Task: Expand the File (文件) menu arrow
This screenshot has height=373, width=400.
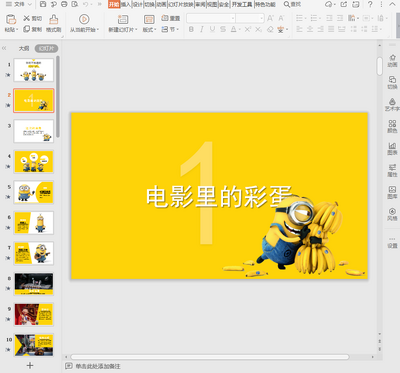Action: pos(29,4)
